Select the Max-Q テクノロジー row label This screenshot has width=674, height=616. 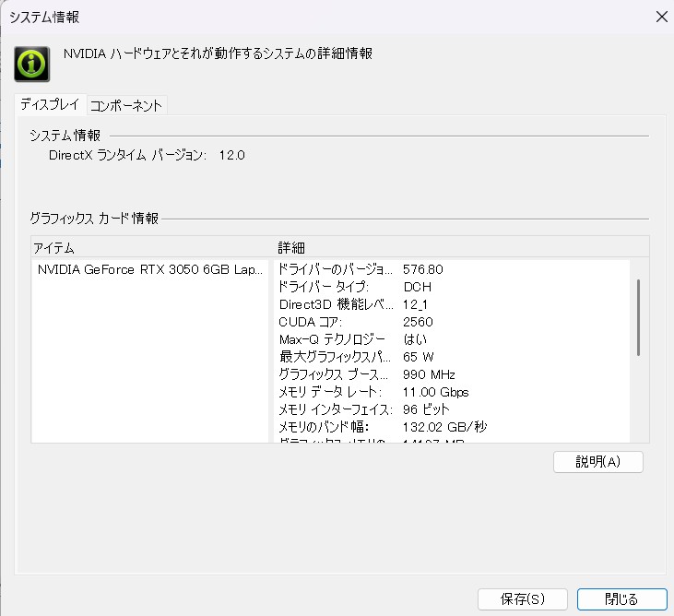click(x=332, y=339)
